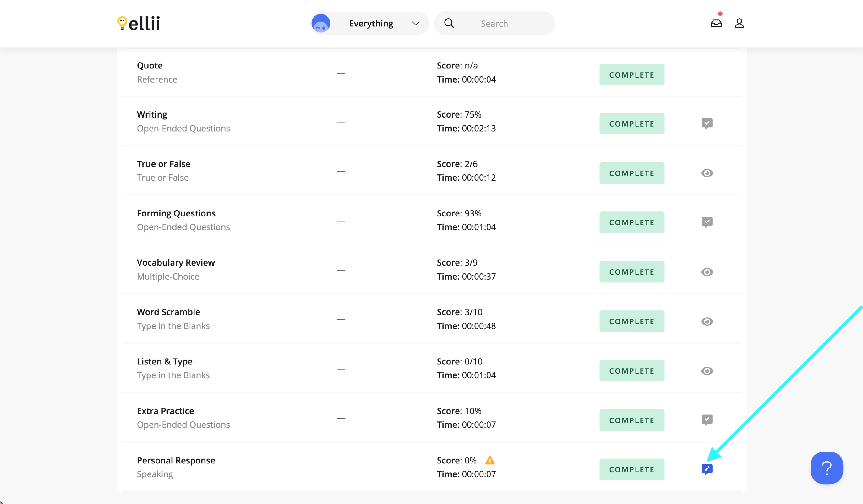Open the user profile icon
This screenshot has width=863, height=504.
click(x=739, y=23)
